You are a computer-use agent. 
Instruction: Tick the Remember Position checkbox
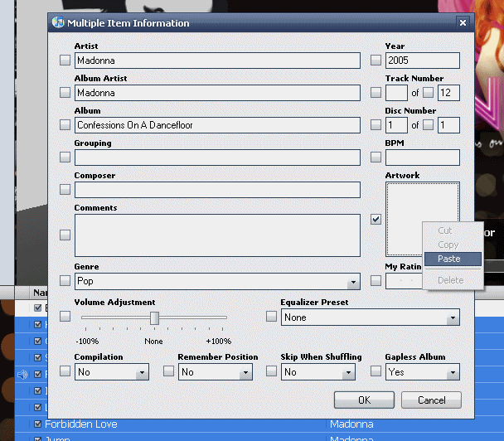pos(168,371)
